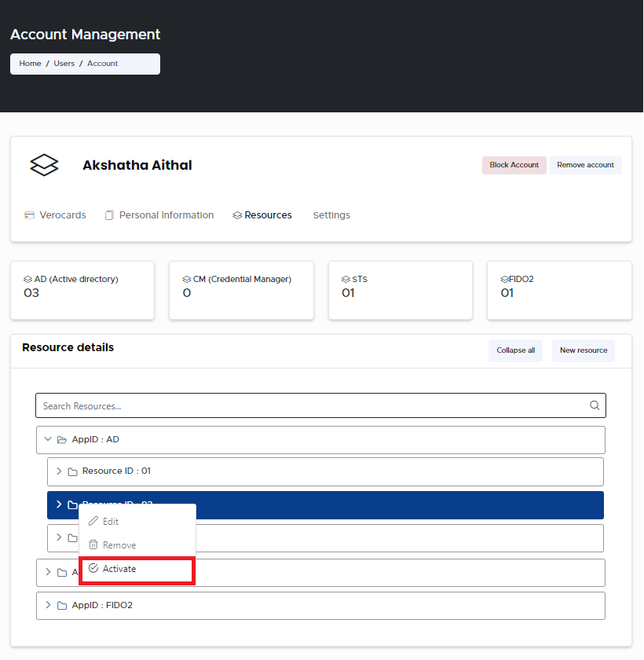Click the stacked layers account logo icon
Image resolution: width=644 pixels, height=660 pixels.
44,165
